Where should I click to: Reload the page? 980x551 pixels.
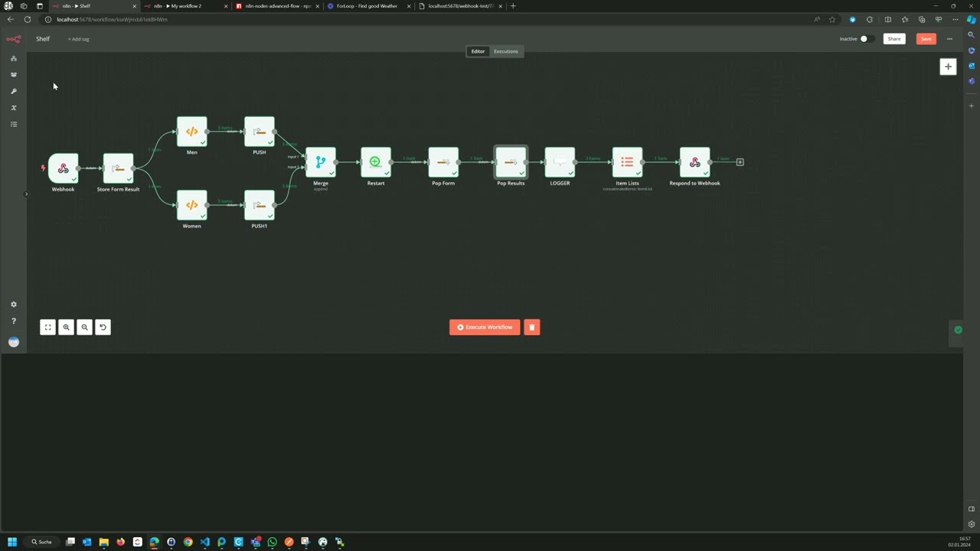click(28, 19)
